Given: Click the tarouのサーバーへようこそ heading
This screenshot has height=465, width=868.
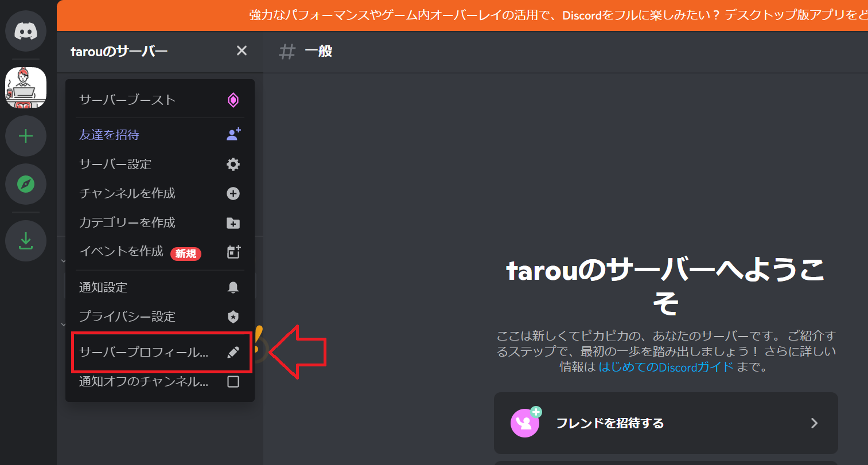Looking at the screenshot, I should 665,285.
